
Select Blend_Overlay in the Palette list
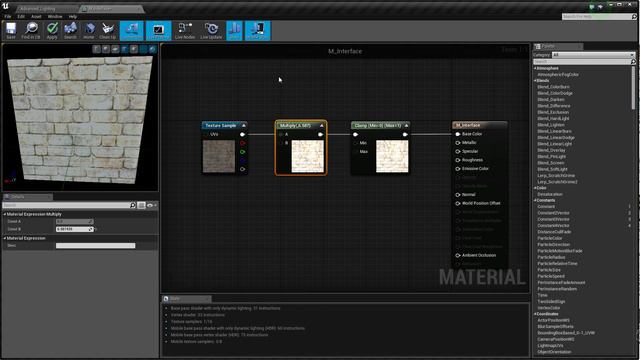pyautogui.click(x=551, y=150)
